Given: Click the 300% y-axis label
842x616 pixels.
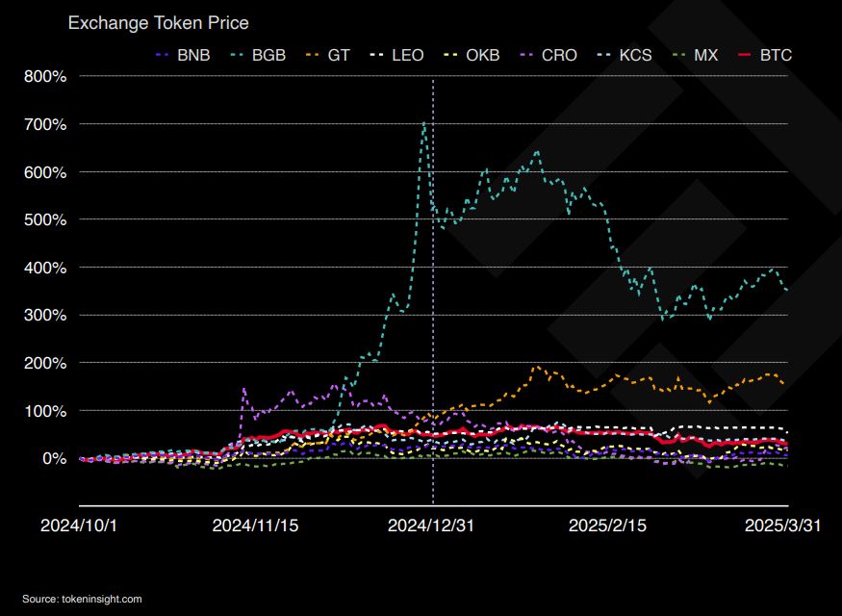Looking at the screenshot, I should (x=45, y=315).
